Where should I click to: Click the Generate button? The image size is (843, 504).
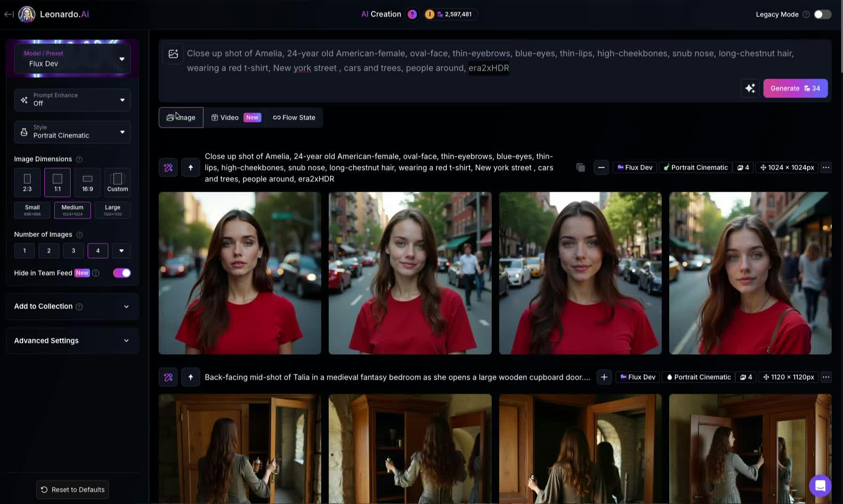coord(795,88)
